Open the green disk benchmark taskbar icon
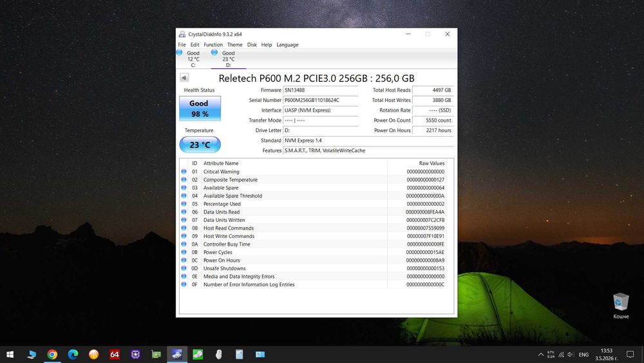Screen dimensions: 644x363 point(198,355)
